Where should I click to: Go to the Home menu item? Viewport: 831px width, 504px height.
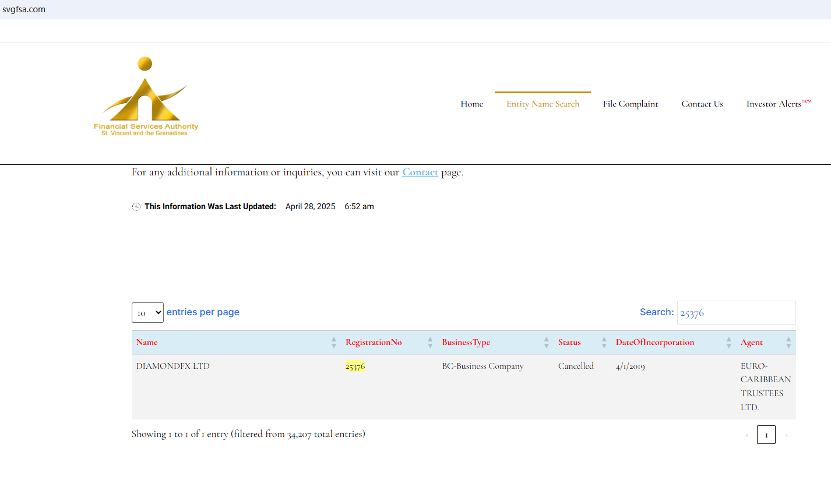pyautogui.click(x=471, y=104)
